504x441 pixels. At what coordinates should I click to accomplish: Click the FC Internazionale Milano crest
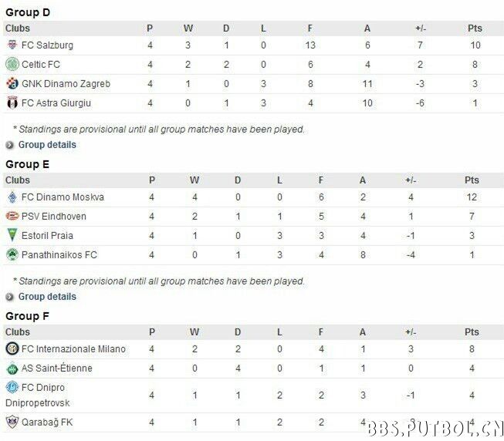12,348
